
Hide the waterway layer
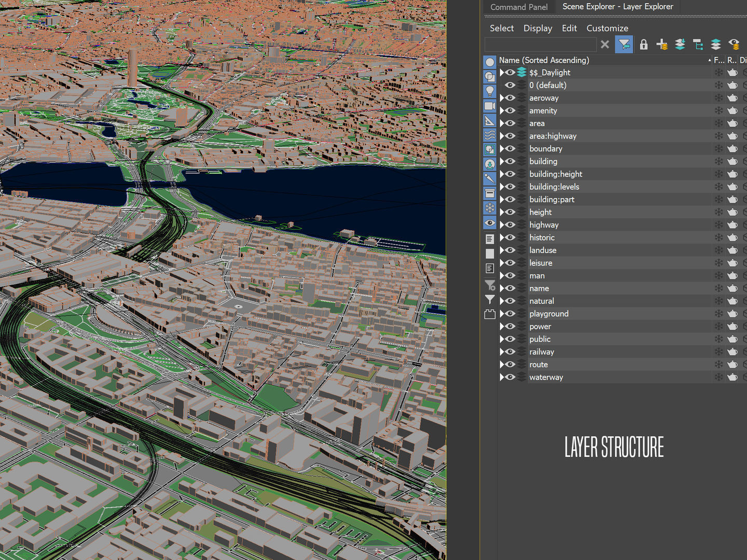pos(510,377)
